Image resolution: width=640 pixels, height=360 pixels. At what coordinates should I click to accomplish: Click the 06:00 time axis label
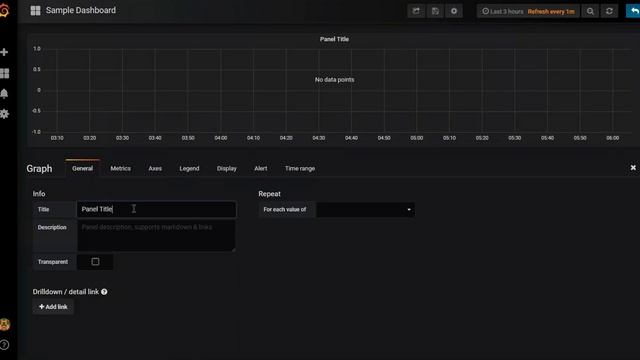tap(613, 138)
